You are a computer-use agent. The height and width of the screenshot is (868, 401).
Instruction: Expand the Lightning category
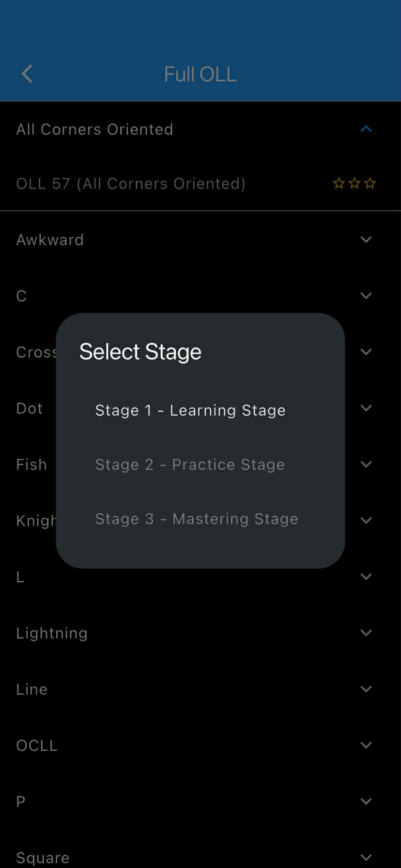pos(366,633)
